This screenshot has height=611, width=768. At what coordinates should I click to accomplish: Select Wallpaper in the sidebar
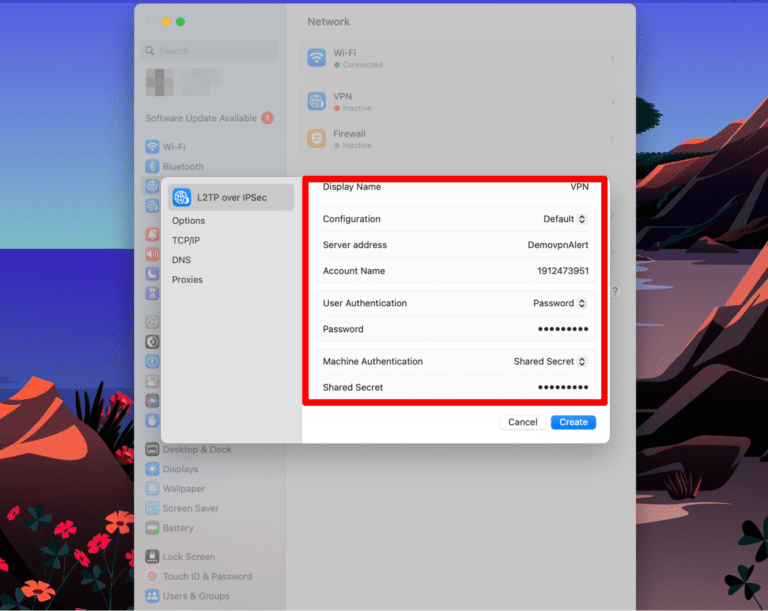[x=184, y=489]
